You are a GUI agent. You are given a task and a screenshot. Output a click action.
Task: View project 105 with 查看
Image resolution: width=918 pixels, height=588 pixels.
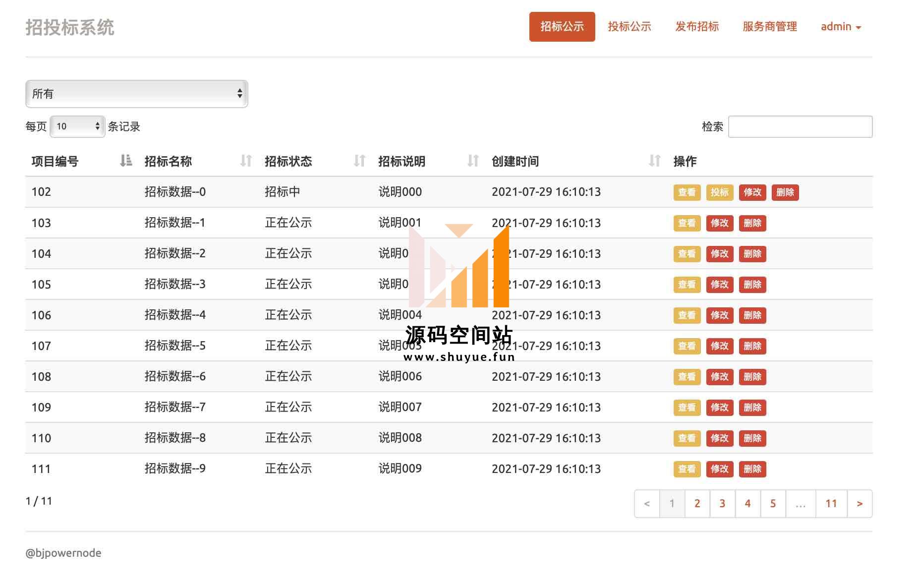point(687,285)
